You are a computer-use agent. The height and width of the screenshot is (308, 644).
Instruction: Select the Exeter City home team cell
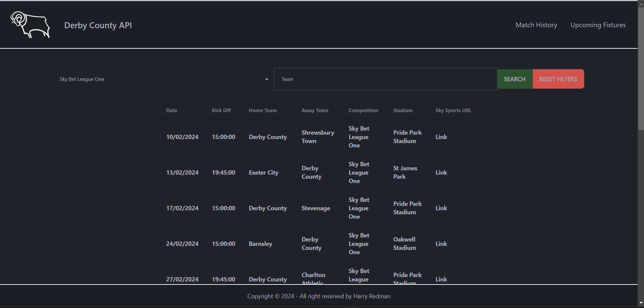[x=264, y=173]
